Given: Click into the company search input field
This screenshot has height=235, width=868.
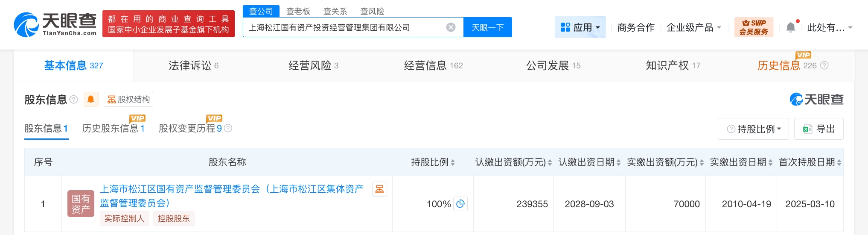Looking at the screenshot, I should (x=341, y=27).
